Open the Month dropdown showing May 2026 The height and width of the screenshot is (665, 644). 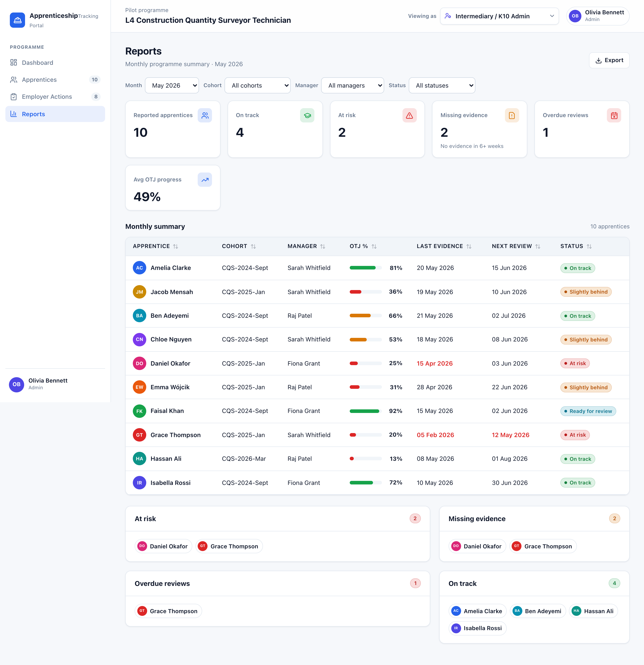coord(172,86)
